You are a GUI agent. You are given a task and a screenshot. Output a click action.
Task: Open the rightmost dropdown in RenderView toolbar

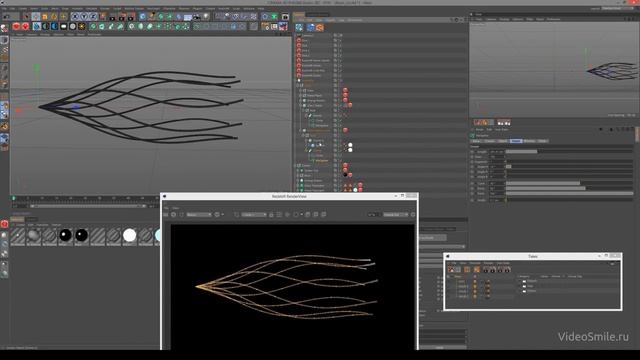pos(396,214)
